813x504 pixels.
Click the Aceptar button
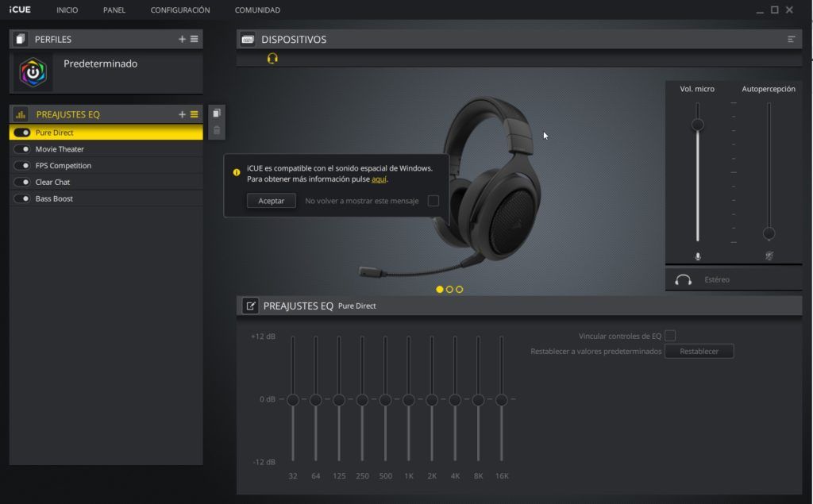coord(272,201)
